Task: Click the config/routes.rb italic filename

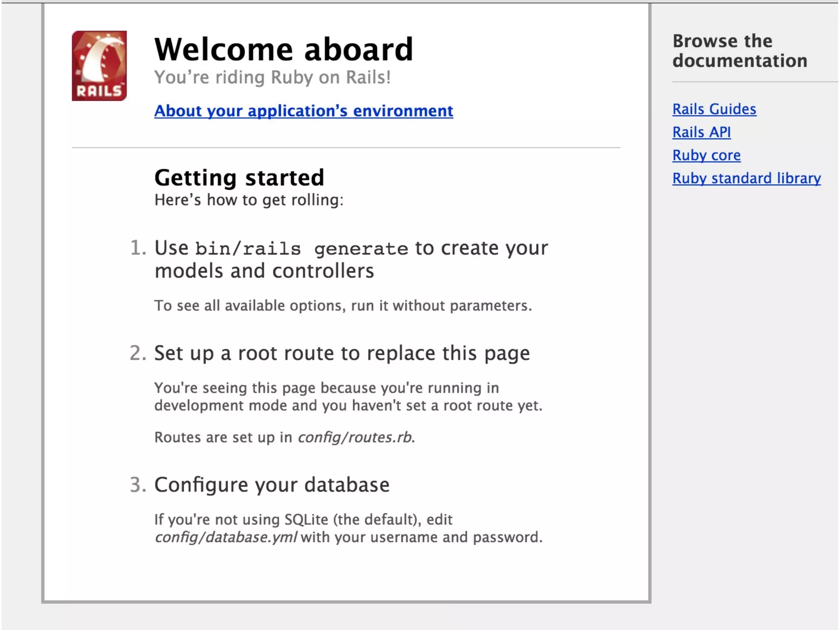Action: pyautogui.click(x=355, y=437)
